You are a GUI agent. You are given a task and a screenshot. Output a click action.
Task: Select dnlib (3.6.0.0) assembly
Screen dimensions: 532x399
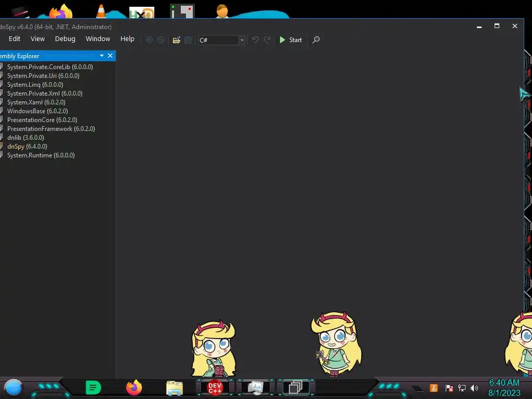[x=25, y=137]
